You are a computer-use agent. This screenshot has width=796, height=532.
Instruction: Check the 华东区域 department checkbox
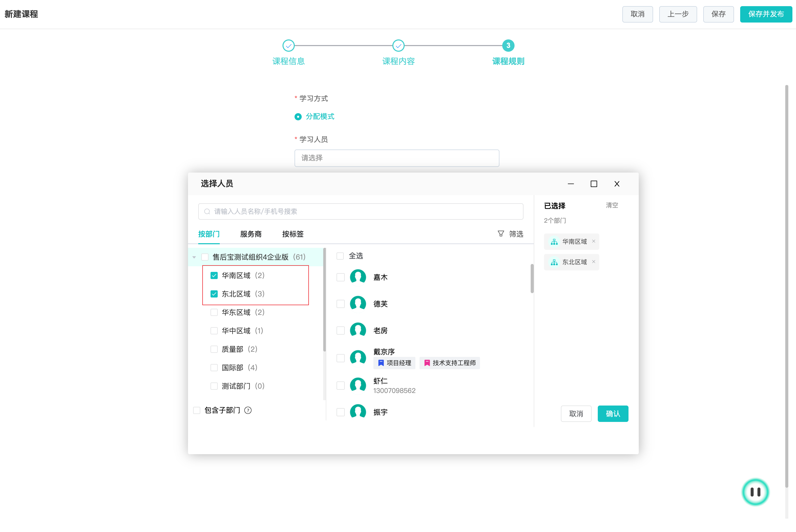click(x=214, y=312)
